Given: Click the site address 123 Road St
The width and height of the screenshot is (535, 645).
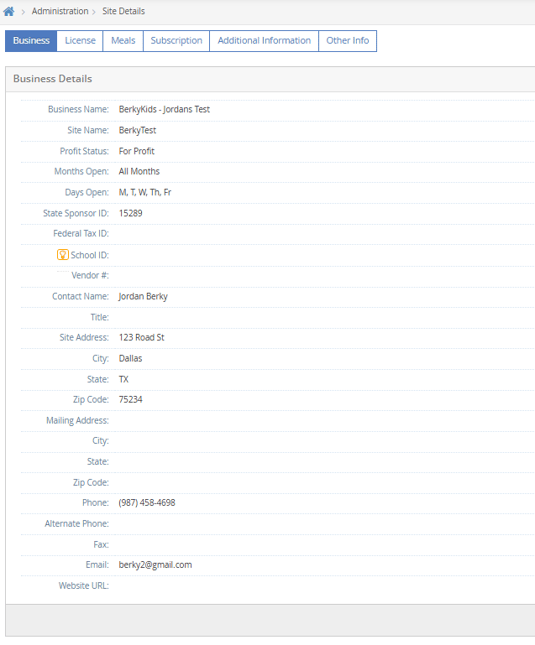Looking at the screenshot, I should click(x=141, y=338).
